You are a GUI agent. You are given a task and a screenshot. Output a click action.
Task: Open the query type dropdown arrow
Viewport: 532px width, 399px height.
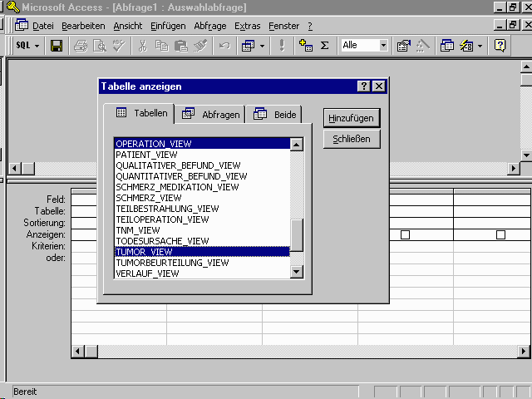point(262,46)
